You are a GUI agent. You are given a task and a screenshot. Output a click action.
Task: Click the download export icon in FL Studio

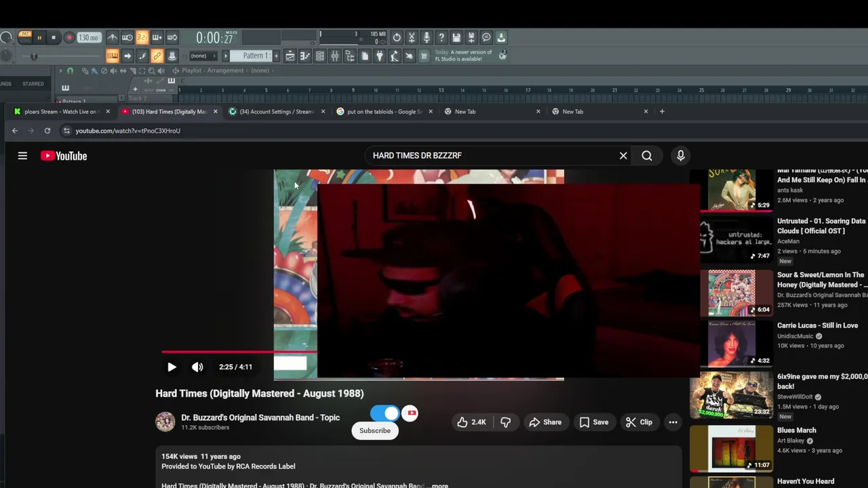[x=501, y=37]
